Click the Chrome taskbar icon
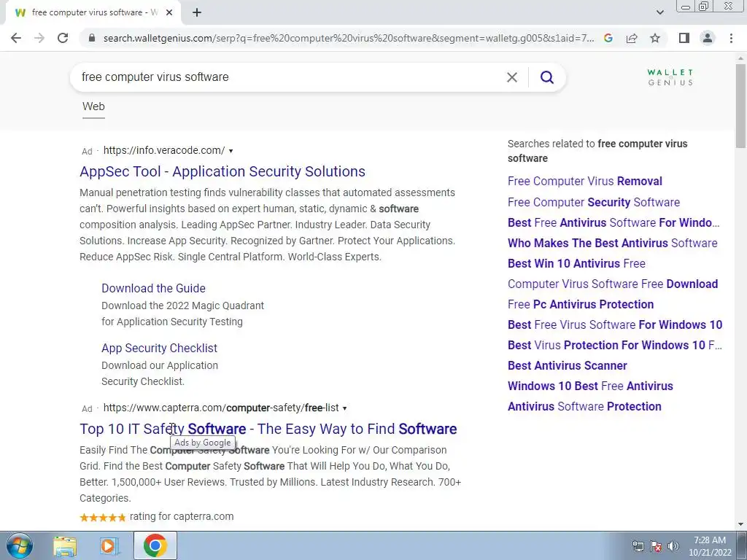 point(155,545)
